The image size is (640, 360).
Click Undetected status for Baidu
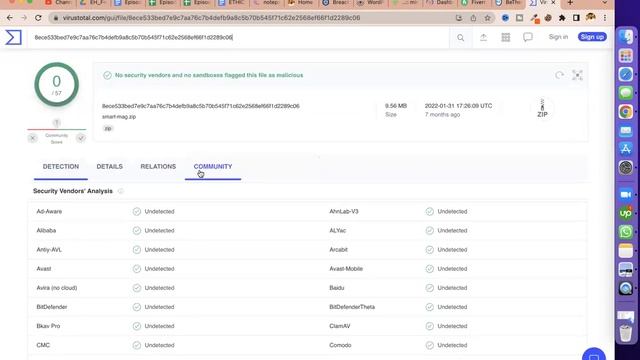[452, 288]
